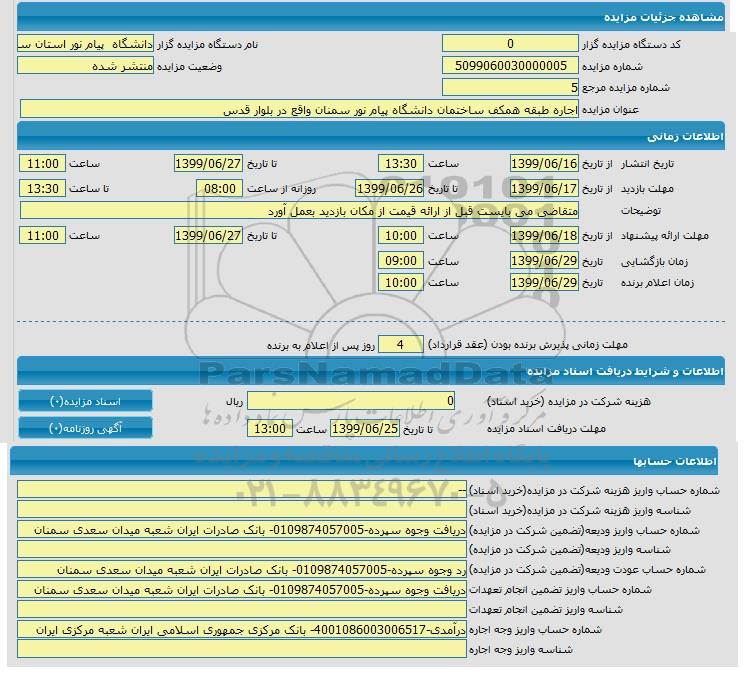
Task: Click the winner announcement date beside زمان اعلام برنده
Action: pos(544,282)
